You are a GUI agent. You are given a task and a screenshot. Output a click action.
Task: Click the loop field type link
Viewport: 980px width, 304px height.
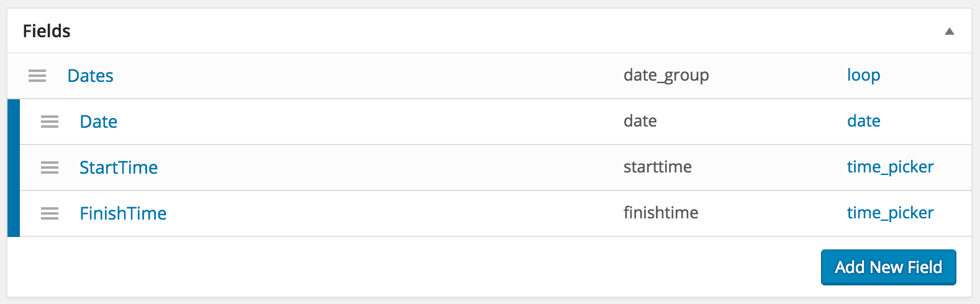[x=863, y=75]
